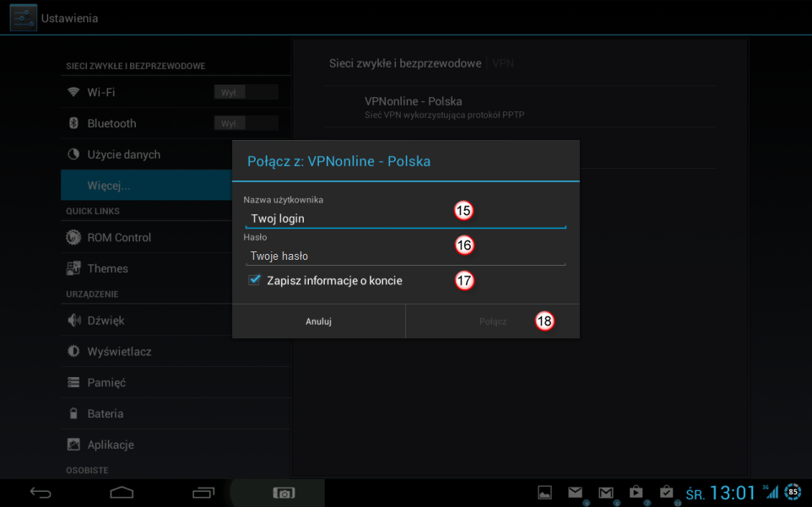Tap the Bluetooth icon in sidebar

(73, 123)
